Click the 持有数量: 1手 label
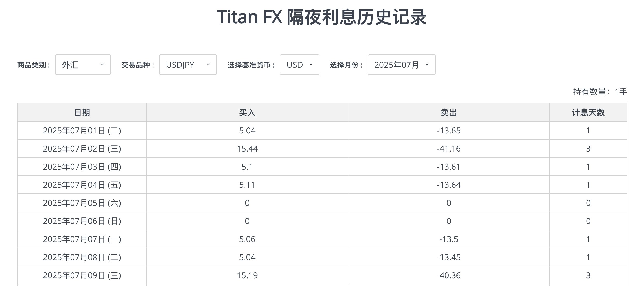Screen dimensions: 644x286 [x=600, y=92]
